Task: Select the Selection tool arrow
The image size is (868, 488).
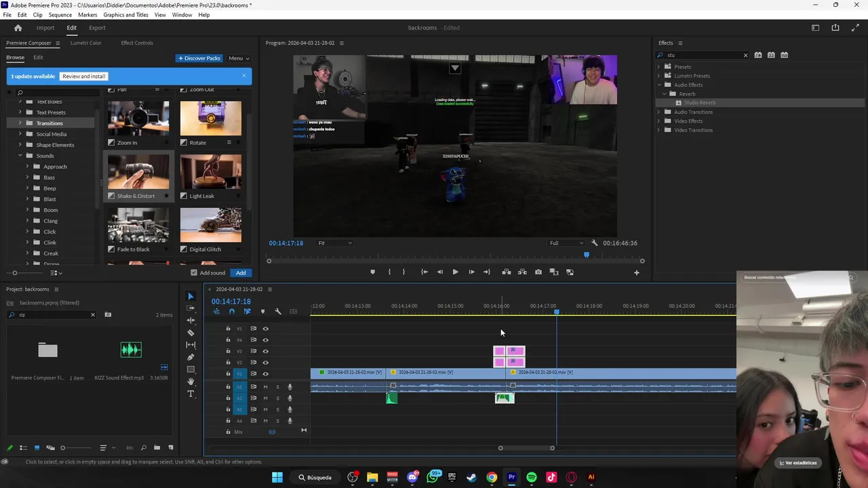Action: point(191,296)
